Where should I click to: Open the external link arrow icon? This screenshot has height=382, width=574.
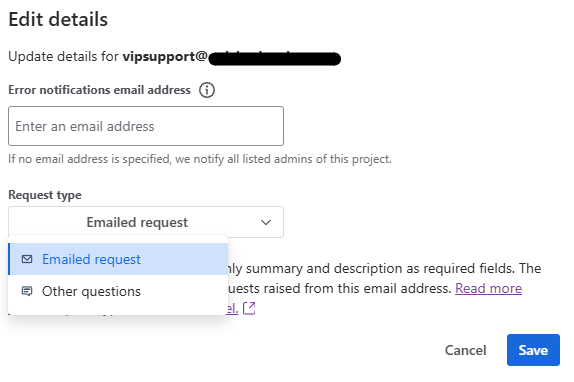(x=249, y=308)
